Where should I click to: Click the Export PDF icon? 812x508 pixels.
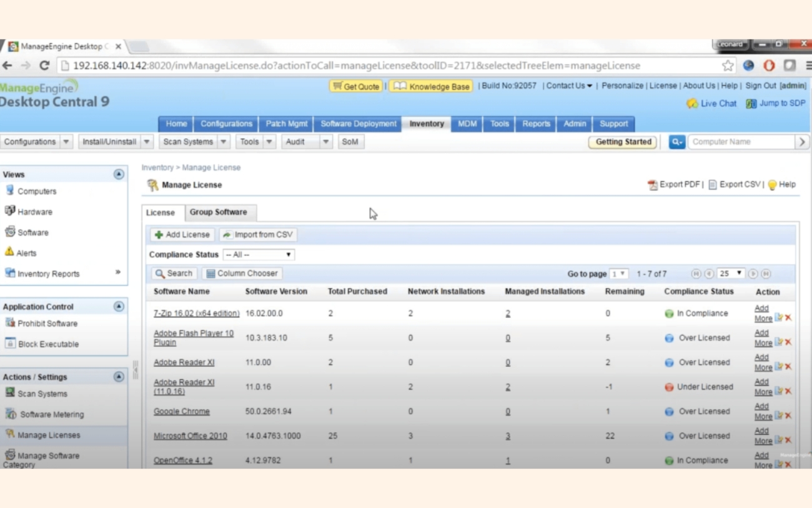coord(653,185)
